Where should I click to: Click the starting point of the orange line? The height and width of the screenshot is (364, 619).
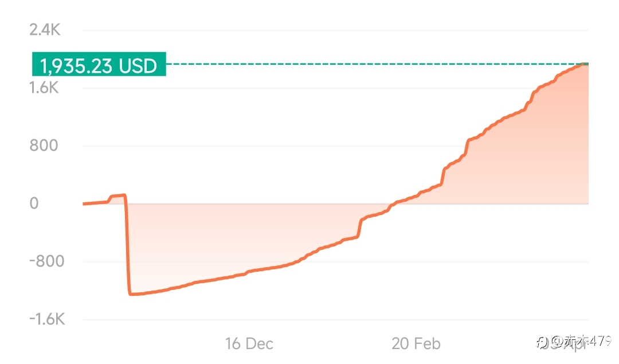pyautogui.click(x=84, y=203)
